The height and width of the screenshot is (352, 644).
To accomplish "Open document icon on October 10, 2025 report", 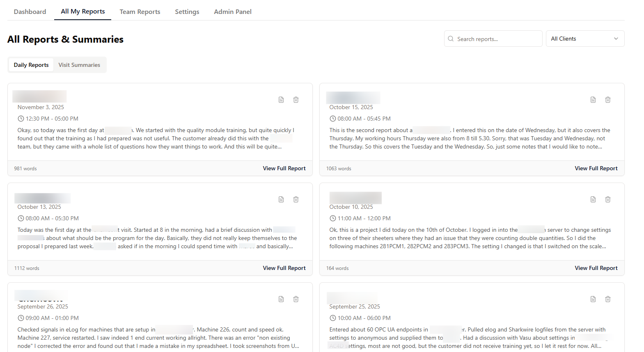I will (593, 199).
